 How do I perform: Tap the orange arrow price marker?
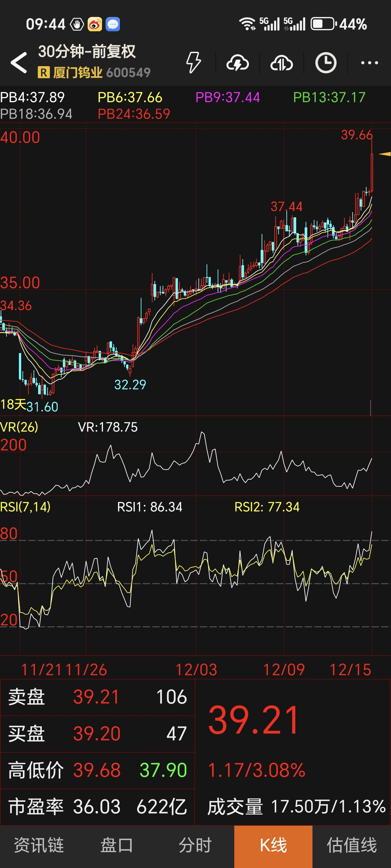(384, 154)
